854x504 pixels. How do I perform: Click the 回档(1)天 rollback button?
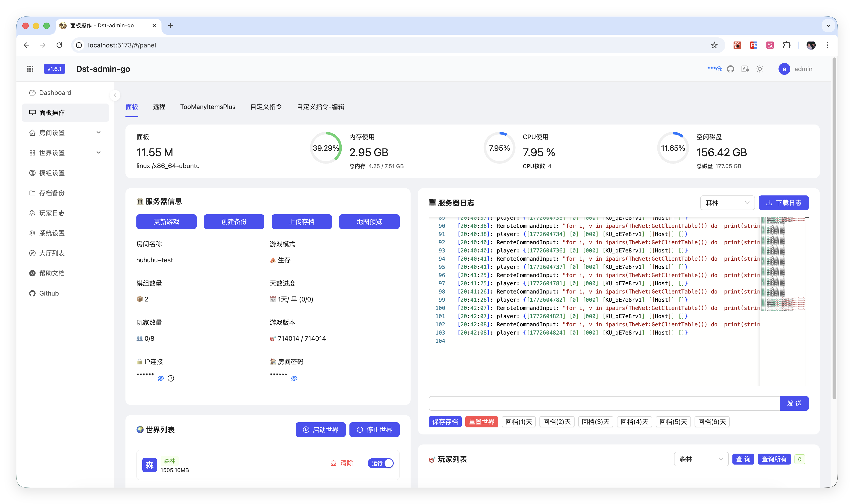(518, 422)
